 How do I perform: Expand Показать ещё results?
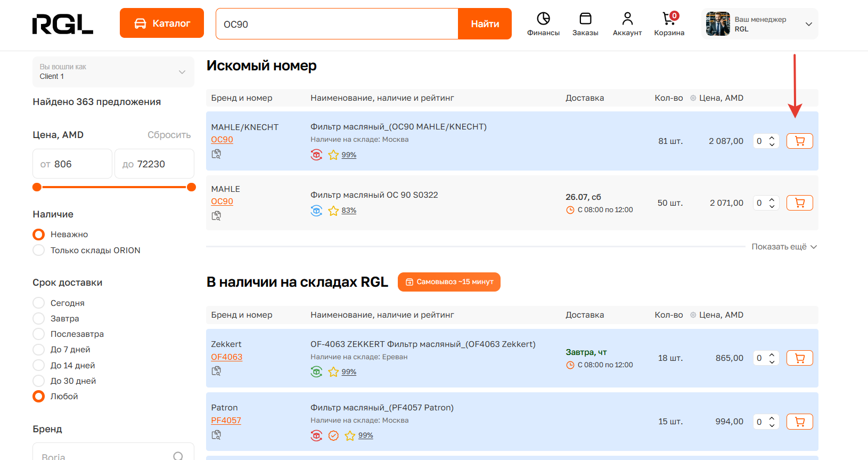784,247
